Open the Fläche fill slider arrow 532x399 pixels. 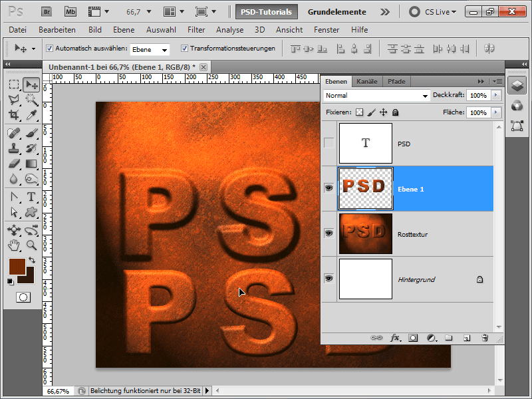(496, 112)
